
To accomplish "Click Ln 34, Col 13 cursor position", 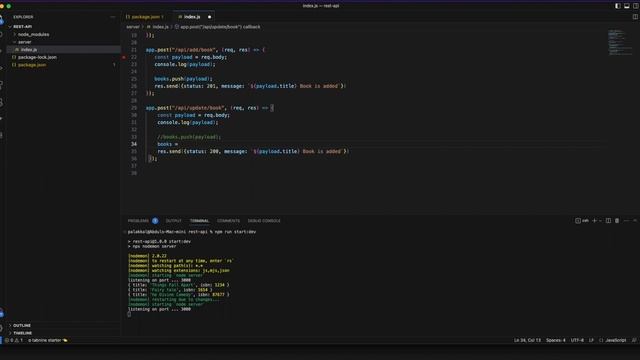I will pos(527,340).
